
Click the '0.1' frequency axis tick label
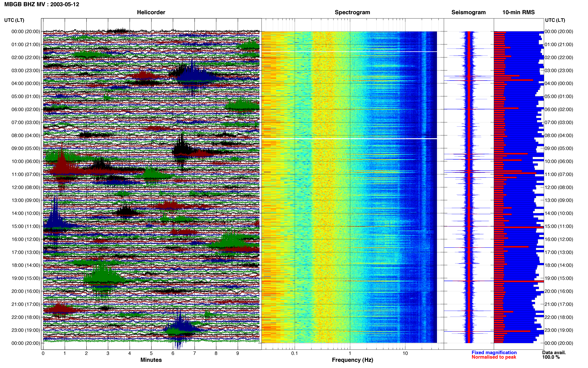(x=295, y=353)
